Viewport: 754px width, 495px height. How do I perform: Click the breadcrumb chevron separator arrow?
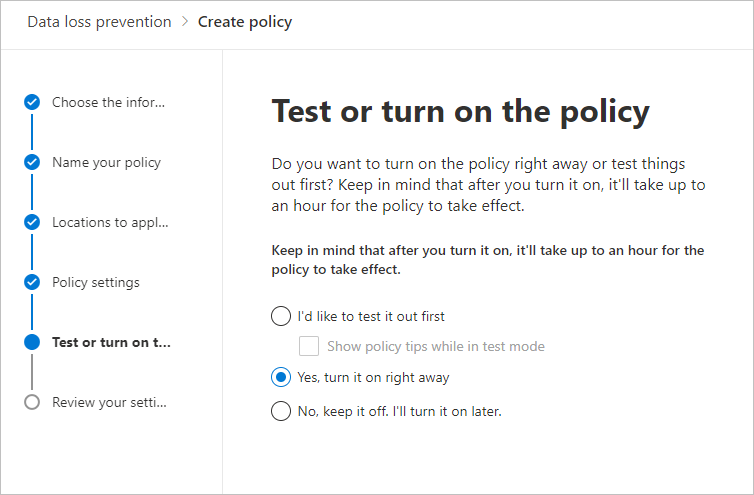185,22
